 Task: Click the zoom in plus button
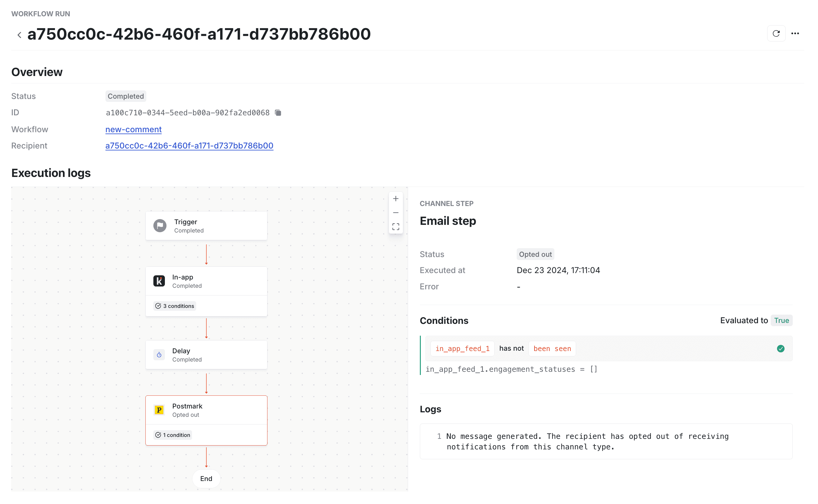(x=396, y=199)
